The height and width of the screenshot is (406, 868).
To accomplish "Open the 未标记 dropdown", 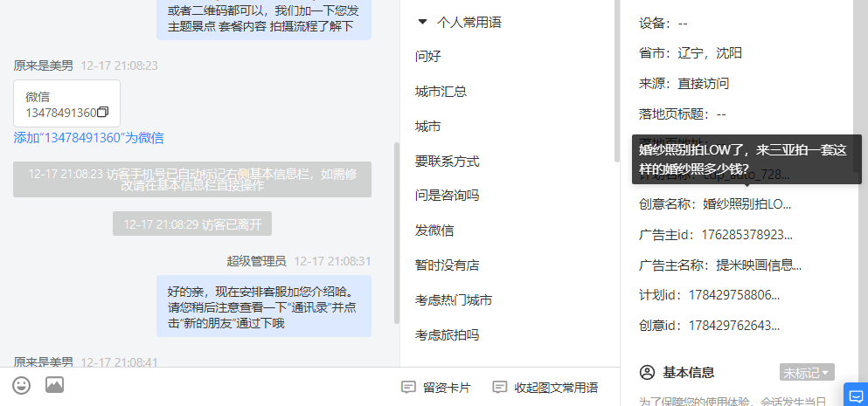I will tap(807, 372).
